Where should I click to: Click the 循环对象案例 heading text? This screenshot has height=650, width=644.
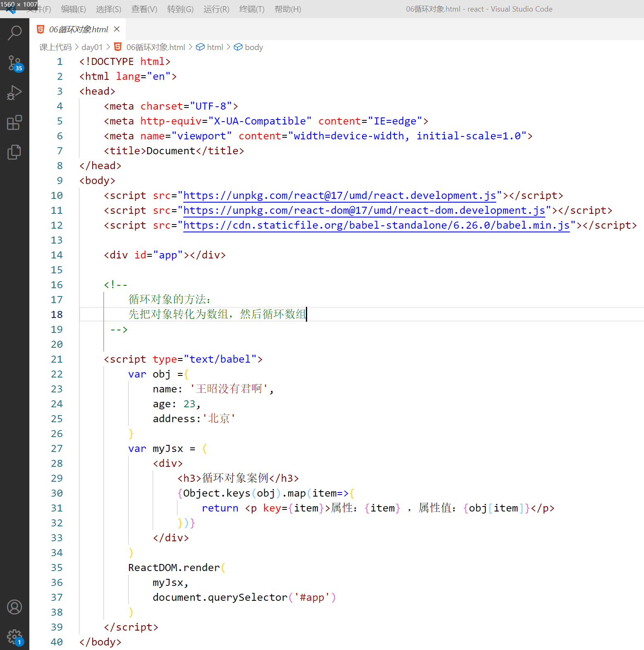tap(236, 478)
